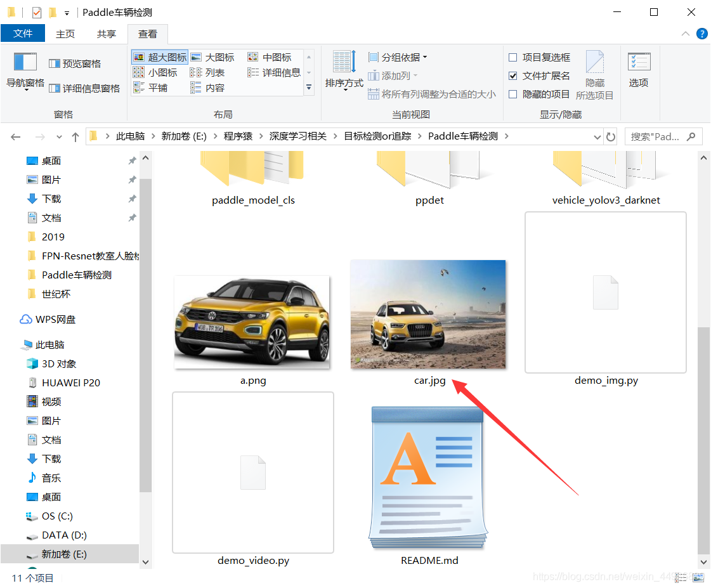Select Small icons (小图标) layout
This screenshot has width=711, height=588.
(155, 72)
